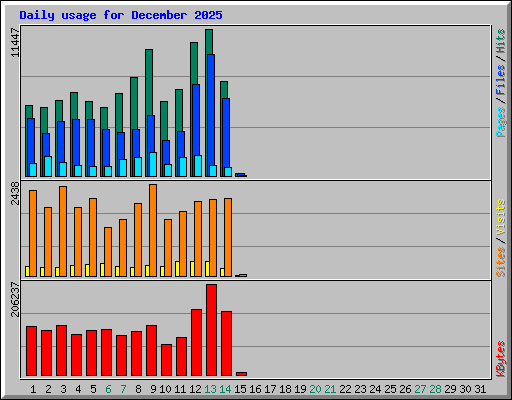Click the 'Daily usage for December 2025' title

click(121, 15)
